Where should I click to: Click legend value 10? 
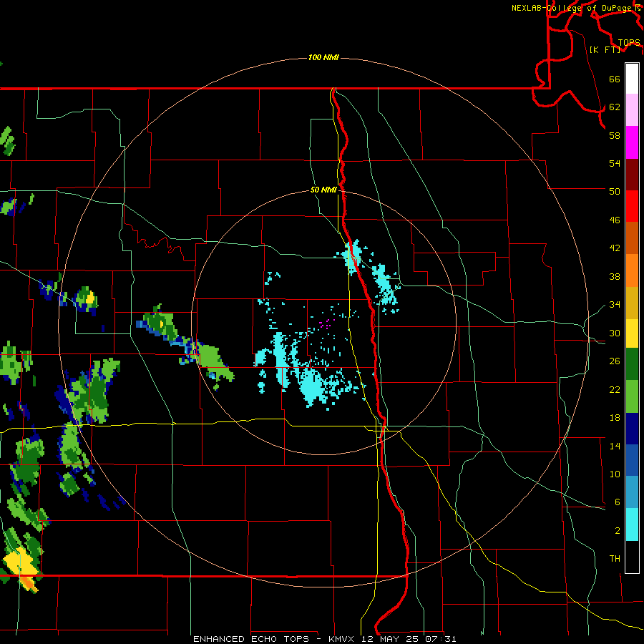coord(615,474)
